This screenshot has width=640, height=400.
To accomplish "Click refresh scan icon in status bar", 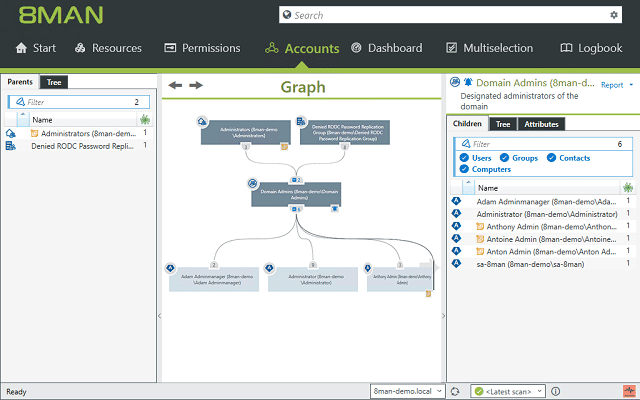I will [x=455, y=391].
